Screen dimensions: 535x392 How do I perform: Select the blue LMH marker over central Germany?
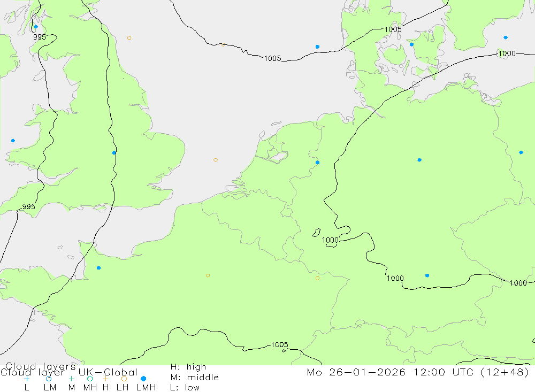[x=419, y=160]
